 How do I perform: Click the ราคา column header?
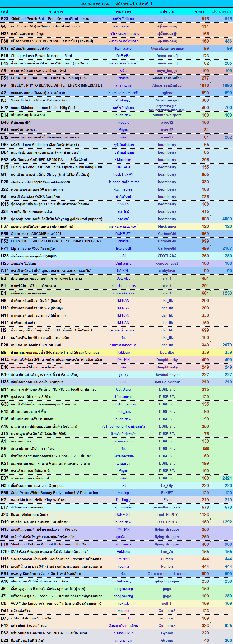coord(199,11)
